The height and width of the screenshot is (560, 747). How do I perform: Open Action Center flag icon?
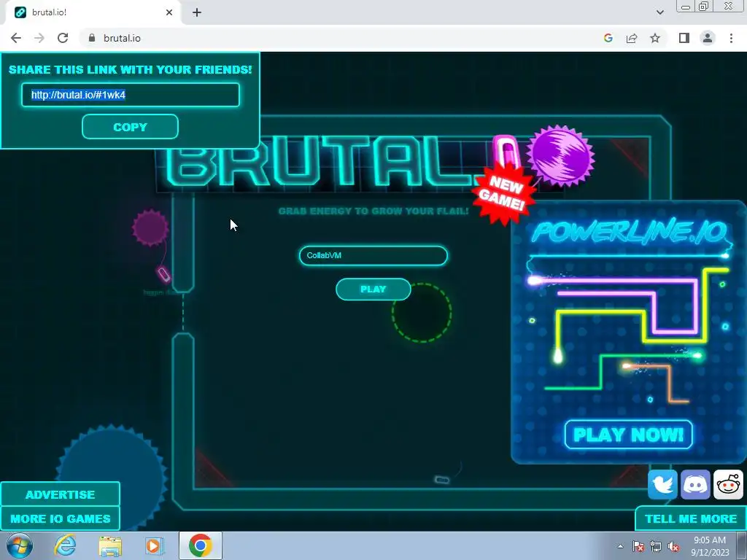pos(638,546)
